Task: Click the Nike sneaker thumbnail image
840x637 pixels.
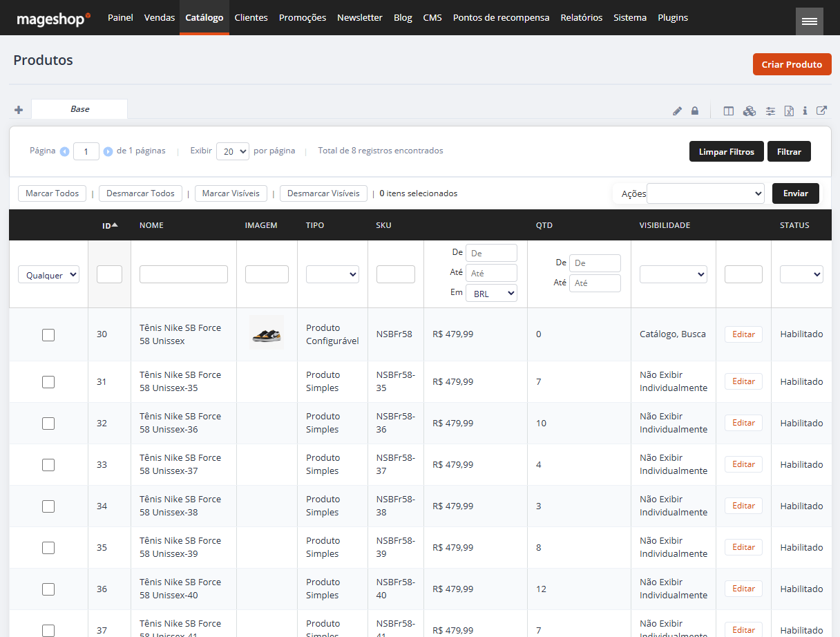Action: [266, 334]
